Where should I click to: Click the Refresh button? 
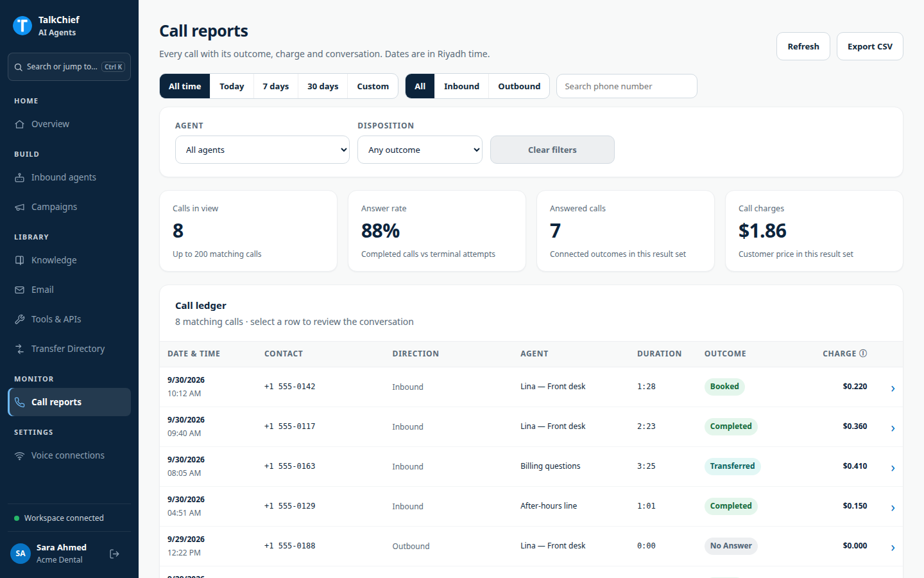[803, 46]
